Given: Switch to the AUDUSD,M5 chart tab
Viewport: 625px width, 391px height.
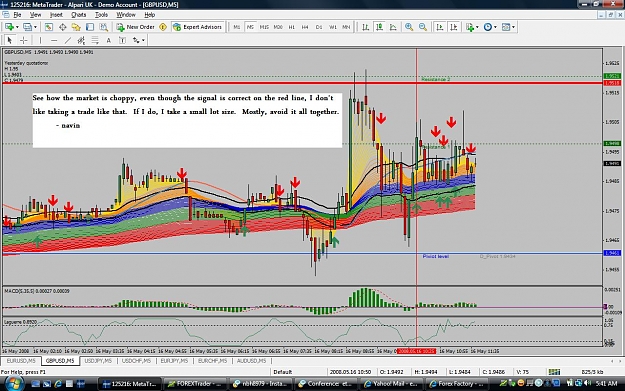Looking at the screenshot, I should (x=251, y=361).
